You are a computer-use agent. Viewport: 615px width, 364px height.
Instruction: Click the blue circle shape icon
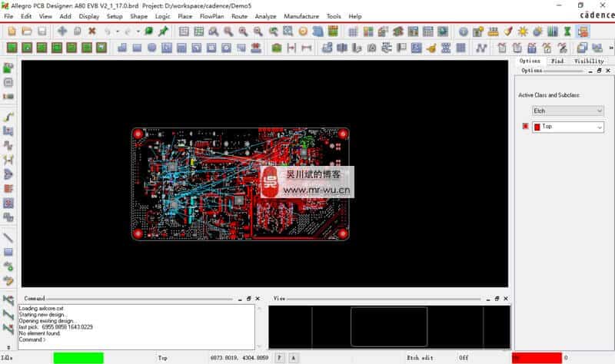pyautogui.click(x=152, y=48)
